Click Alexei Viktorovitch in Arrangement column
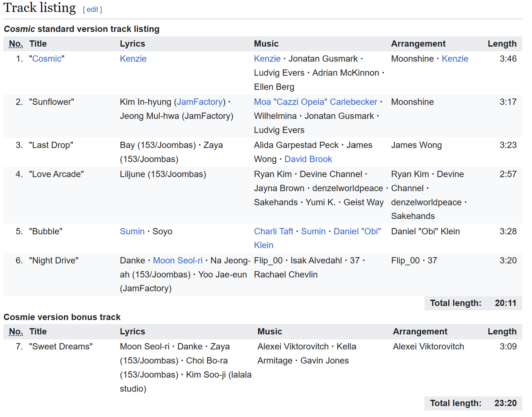Viewport: 532px width, 417px height. [x=428, y=347]
